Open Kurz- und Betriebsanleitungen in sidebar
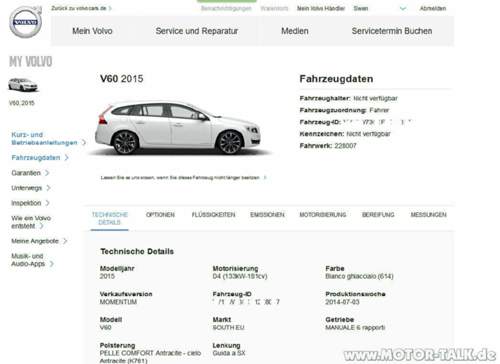500x364 pixels. click(44, 139)
